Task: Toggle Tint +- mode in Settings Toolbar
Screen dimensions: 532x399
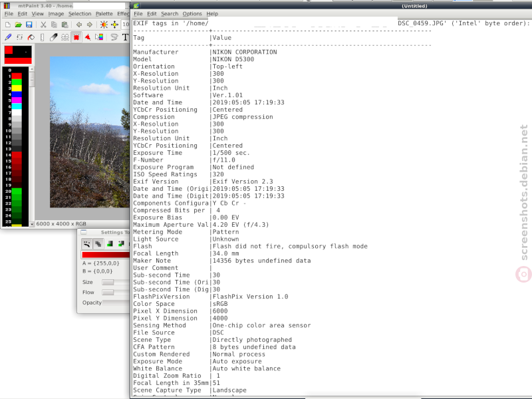Action: click(x=121, y=243)
